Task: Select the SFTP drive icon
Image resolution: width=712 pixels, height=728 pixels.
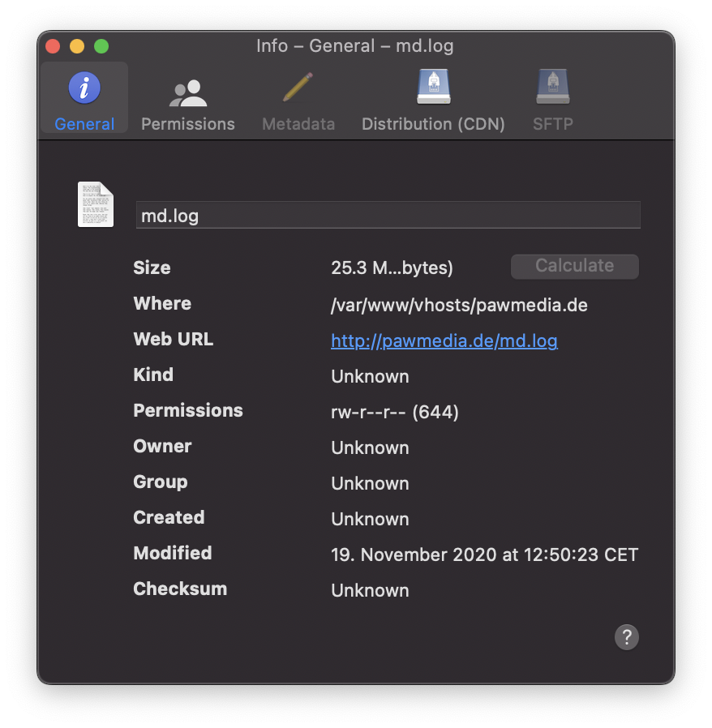Action: pyautogui.click(x=553, y=87)
